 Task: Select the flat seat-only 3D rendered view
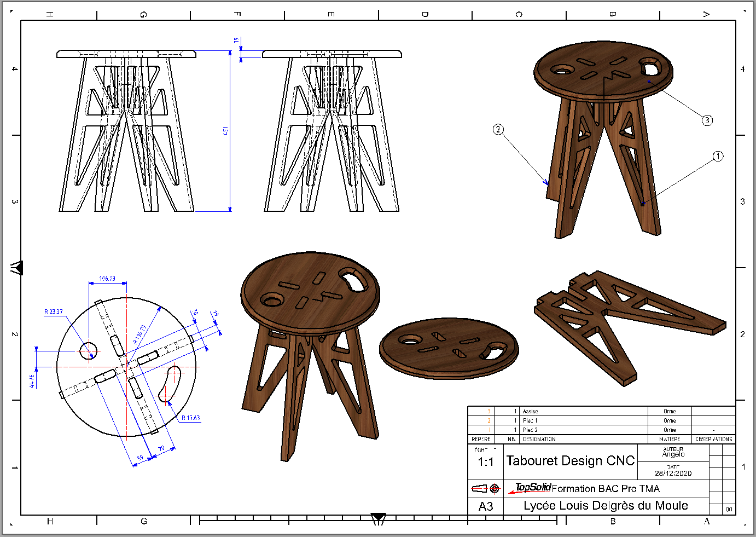point(449,349)
